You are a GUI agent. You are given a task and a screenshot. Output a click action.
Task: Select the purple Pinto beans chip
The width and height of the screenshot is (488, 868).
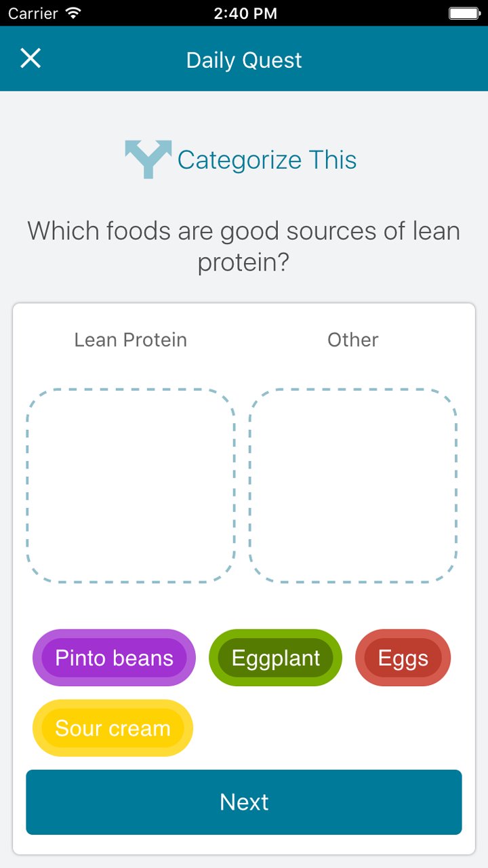(x=114, y=658)
